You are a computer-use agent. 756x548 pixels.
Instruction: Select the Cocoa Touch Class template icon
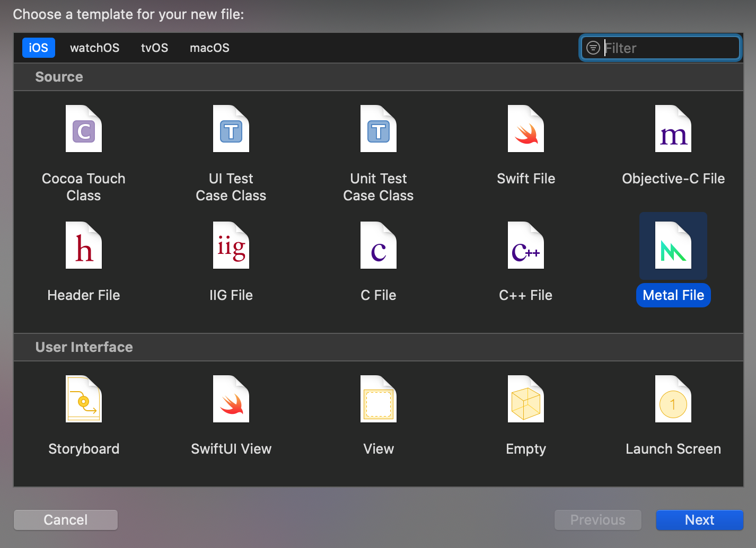(x=84, y=129)
